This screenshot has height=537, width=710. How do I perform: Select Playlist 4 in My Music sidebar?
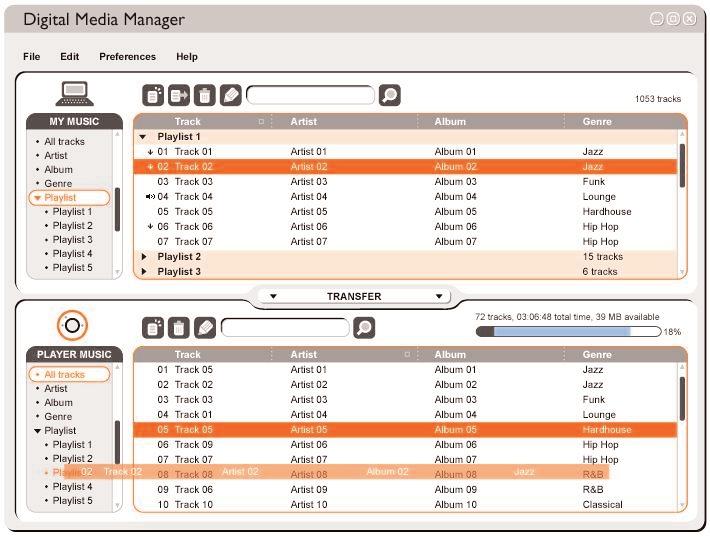72,254
